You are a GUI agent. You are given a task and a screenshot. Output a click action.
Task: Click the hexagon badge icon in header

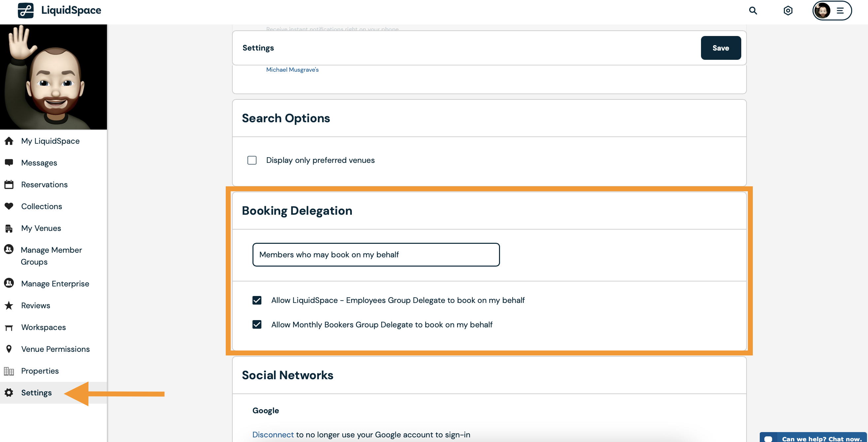click(x=788, y=11)
